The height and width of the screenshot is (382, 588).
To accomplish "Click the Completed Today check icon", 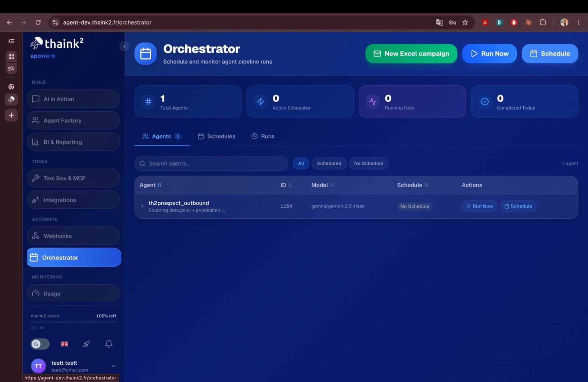I will pyautogui.click(x=485, y=101).
